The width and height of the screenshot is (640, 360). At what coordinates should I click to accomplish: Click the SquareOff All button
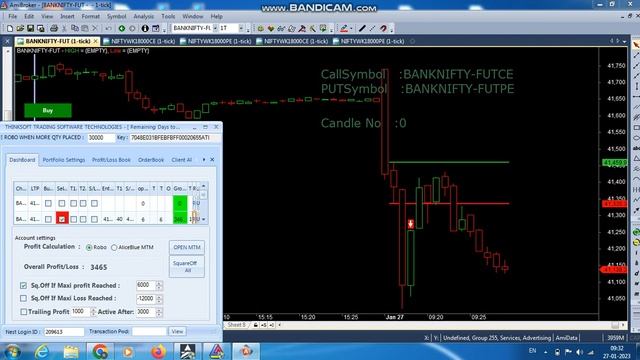187,267
